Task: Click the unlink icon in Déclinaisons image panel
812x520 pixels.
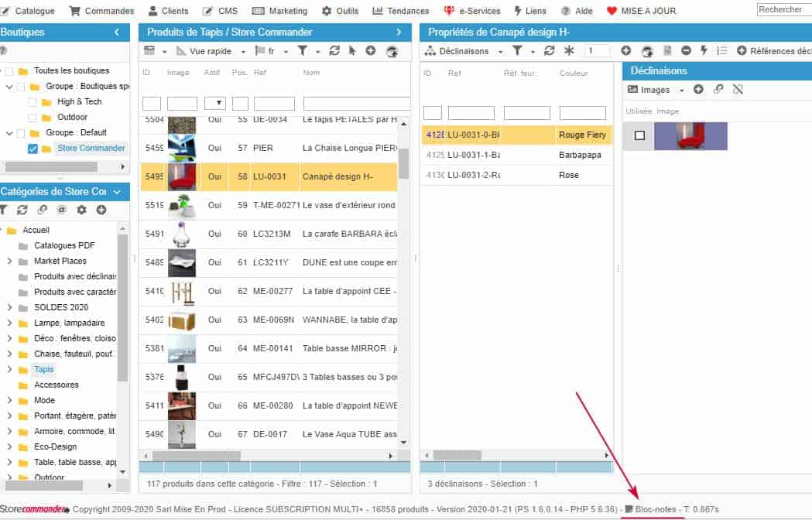Action: pyautogui.click(x=738, y=90)
